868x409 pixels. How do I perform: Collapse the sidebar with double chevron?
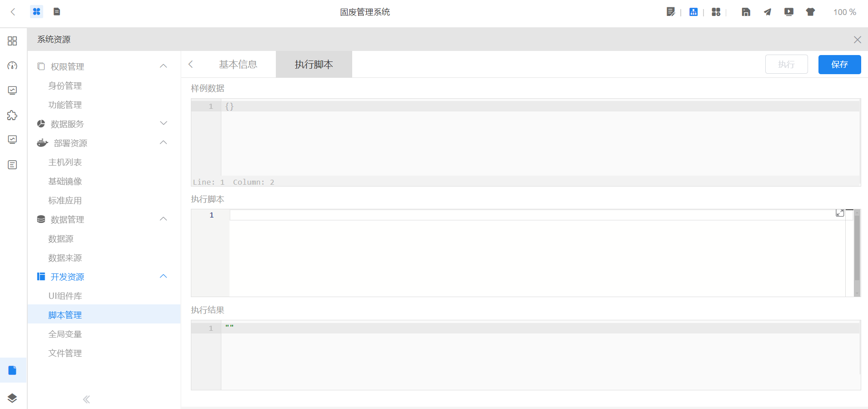pyautogui.click(x=86, y=399)
